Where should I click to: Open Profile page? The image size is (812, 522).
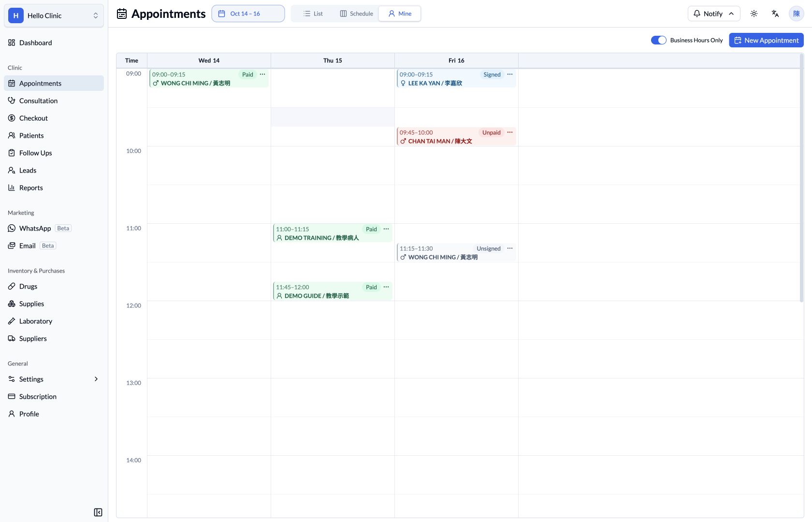(x=54, y=414)
